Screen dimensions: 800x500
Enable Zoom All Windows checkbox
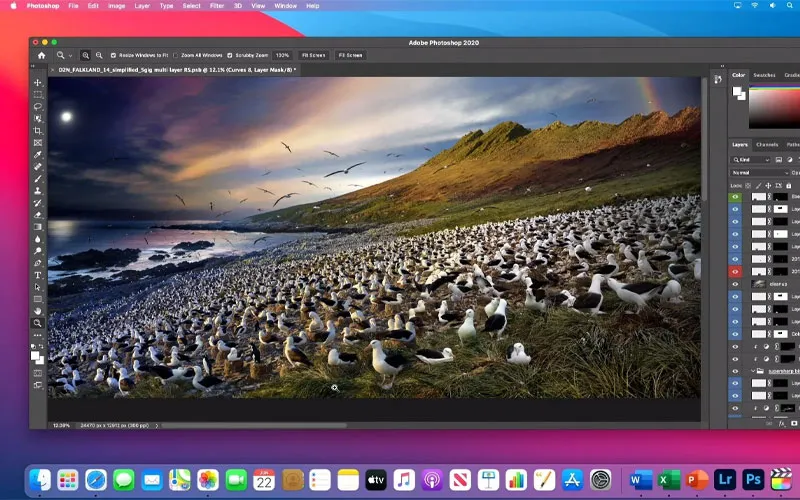[x=176, y=55]
